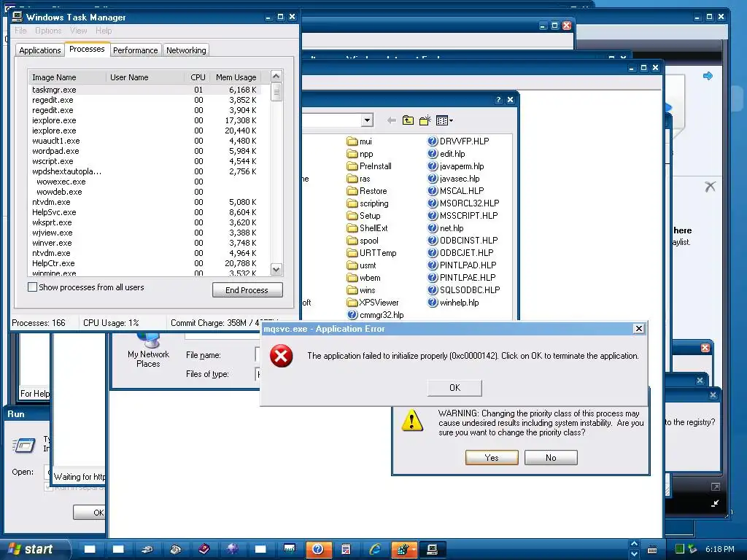Click the keyboard icon beside the system tray
Image resolution: width=747 pixels, height=560 pixels.
click(x=652, y=550)
